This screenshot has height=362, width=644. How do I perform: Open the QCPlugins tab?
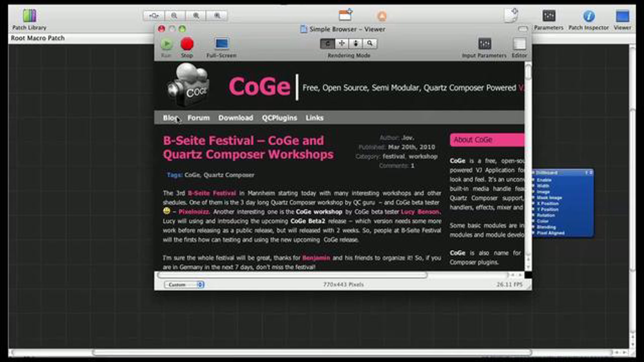[280, 118]
